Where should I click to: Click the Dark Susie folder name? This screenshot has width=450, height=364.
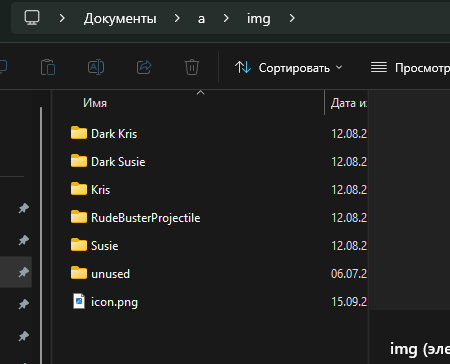pyautogui.click(x=118, y=162)
